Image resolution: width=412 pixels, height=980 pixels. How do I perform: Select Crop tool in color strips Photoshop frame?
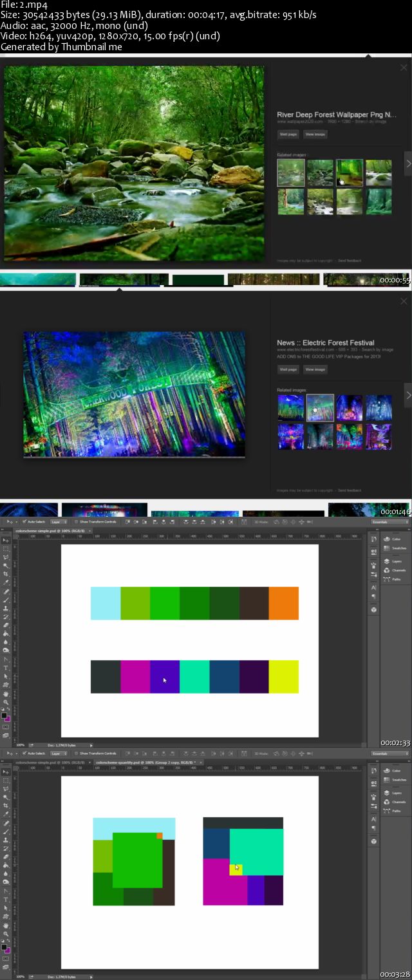pos(6,574)
